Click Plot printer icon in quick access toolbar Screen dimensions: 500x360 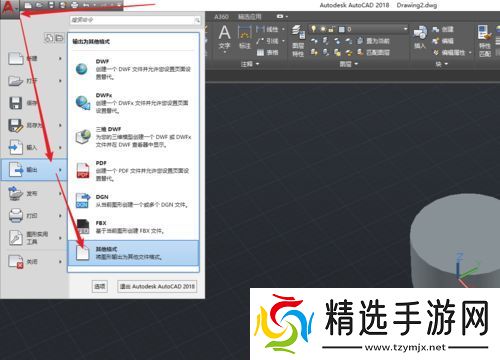pos(75,5)
